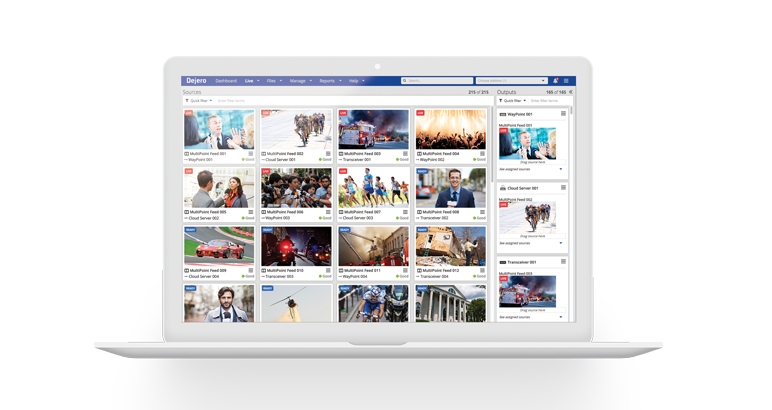Open the Manage menu
This screenshot has width=772, height=410.
tap(299, 80)
